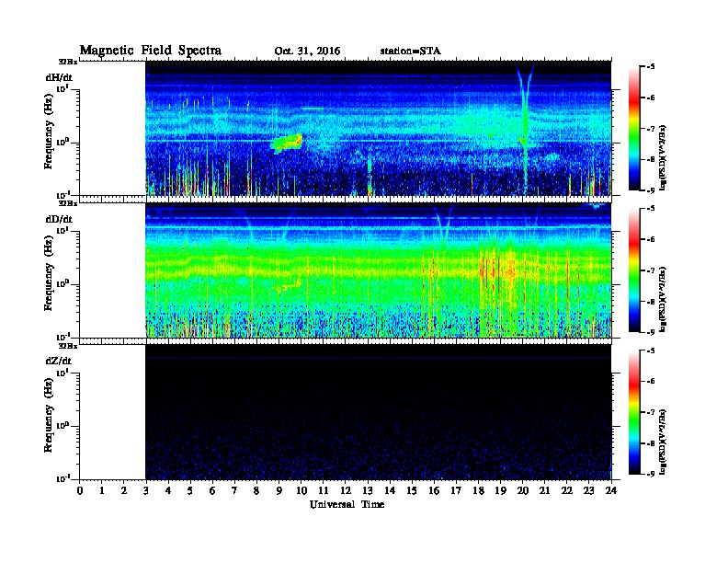Click hour 4 tick label on time axis
This screenshot has width=728, height=563.
coord(168,491)
